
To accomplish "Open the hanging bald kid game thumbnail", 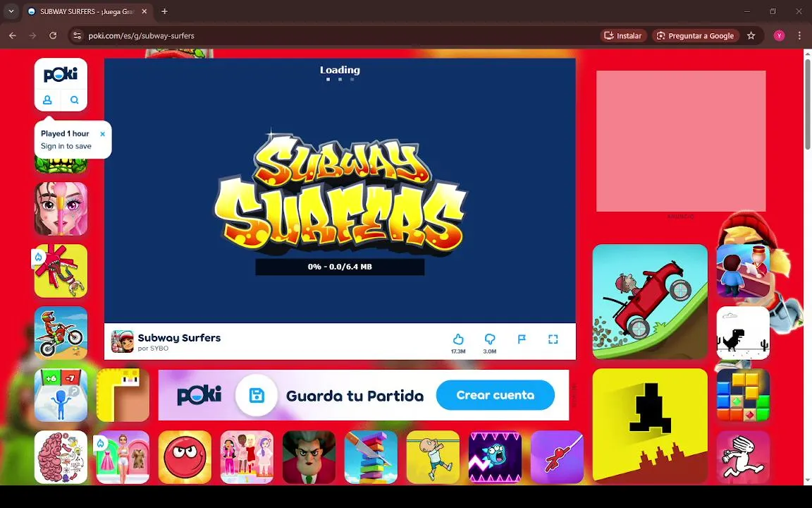I will pos(433,457).
